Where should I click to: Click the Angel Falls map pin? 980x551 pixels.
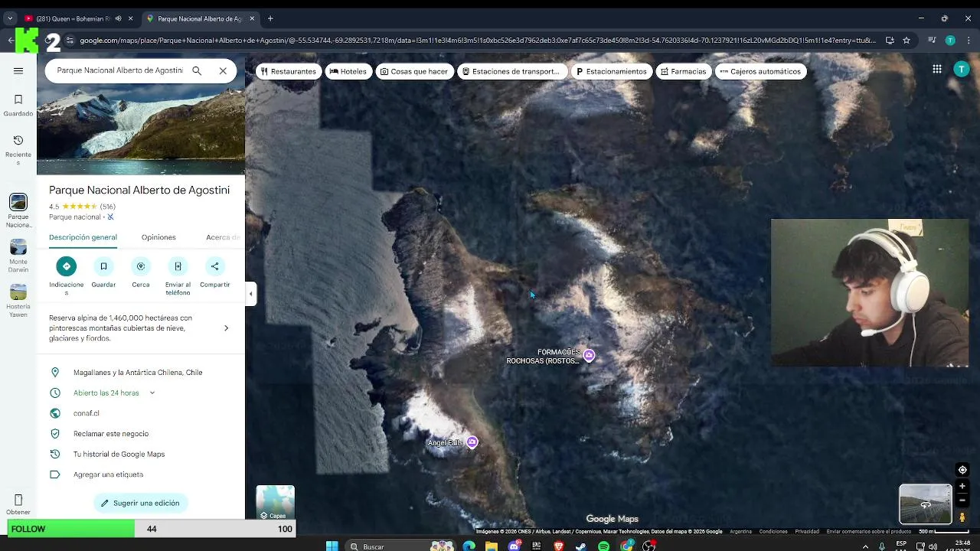point(472,442)
